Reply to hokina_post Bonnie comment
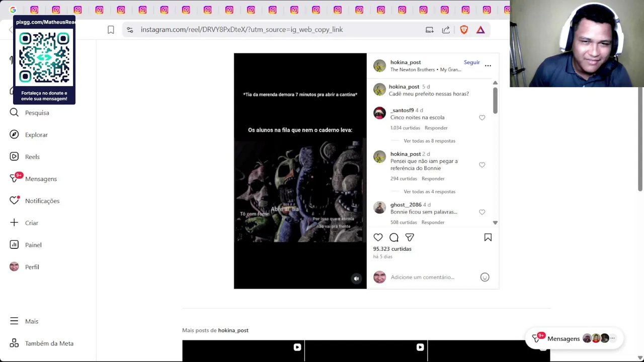 click(x=433, y=178)
